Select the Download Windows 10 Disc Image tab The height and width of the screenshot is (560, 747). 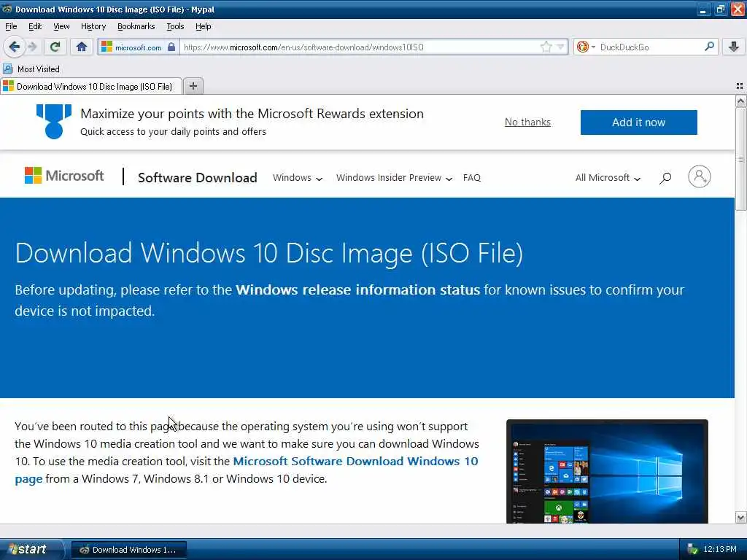pos(90,86)
